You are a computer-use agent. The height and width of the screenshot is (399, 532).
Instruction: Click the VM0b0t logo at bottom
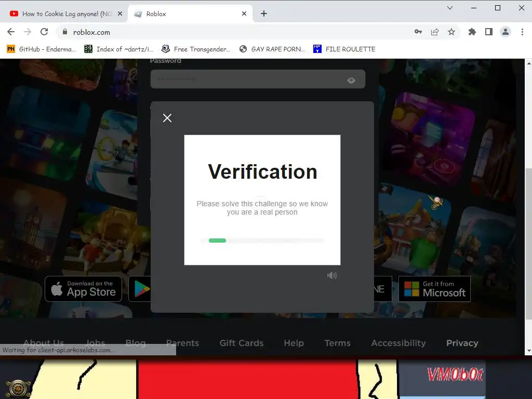point(455,375)
